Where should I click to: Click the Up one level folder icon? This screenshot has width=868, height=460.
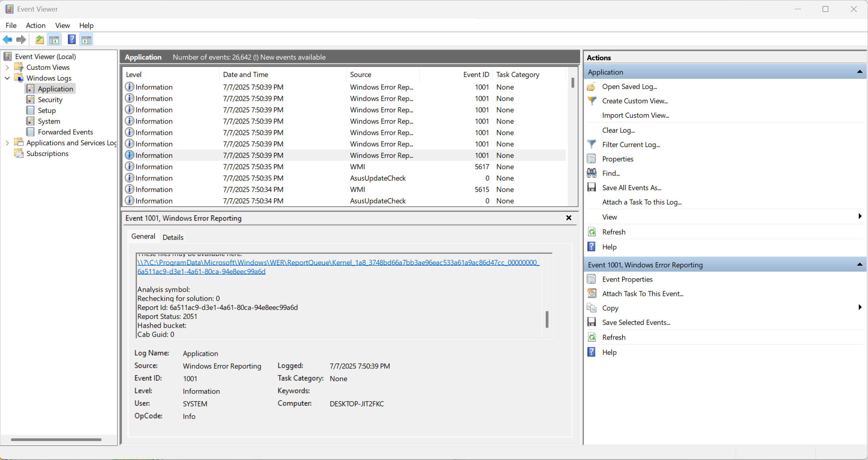[x=40, y=39]
